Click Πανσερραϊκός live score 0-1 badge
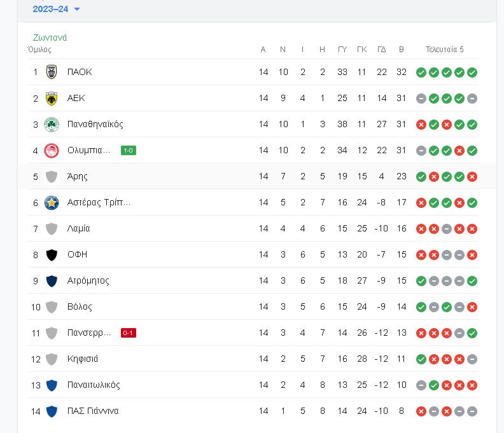The image size is (504, 433). coord(129,333)
